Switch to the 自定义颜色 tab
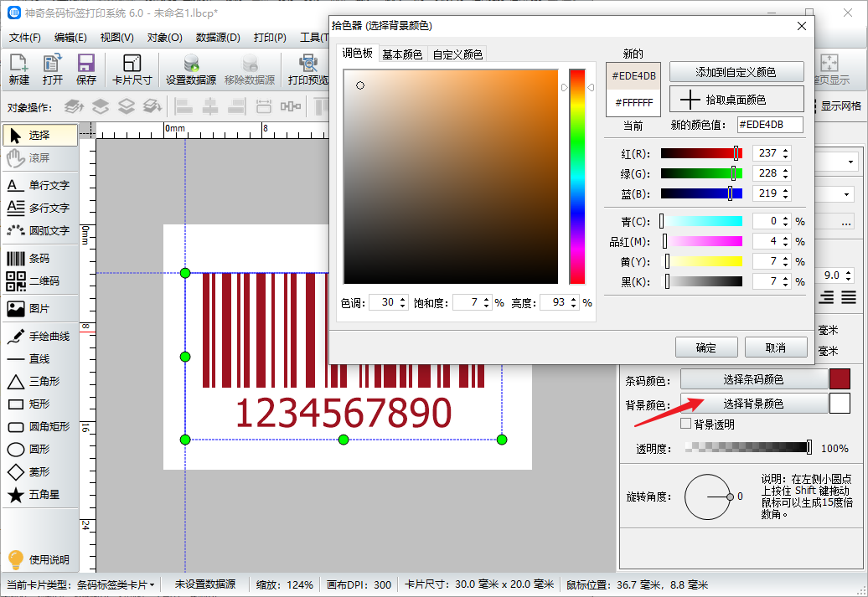The width and height of the screenshot is (868, 597). click(x=457, y=54)
